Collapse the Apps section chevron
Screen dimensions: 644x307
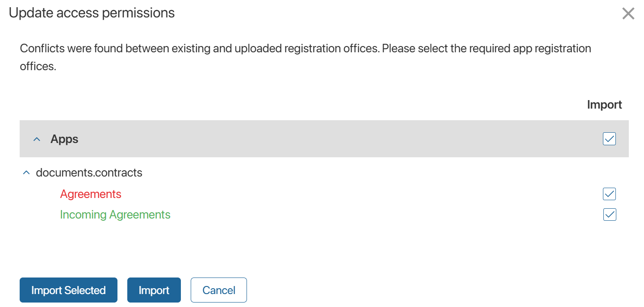(x=37, y=139)
